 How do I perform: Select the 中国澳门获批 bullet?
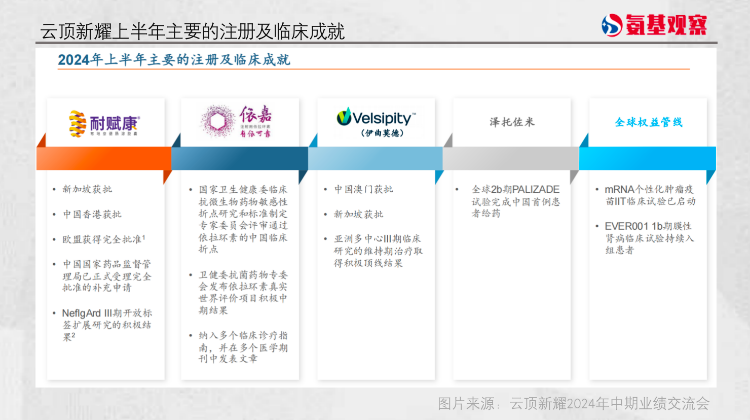click(x=364, y=189)
